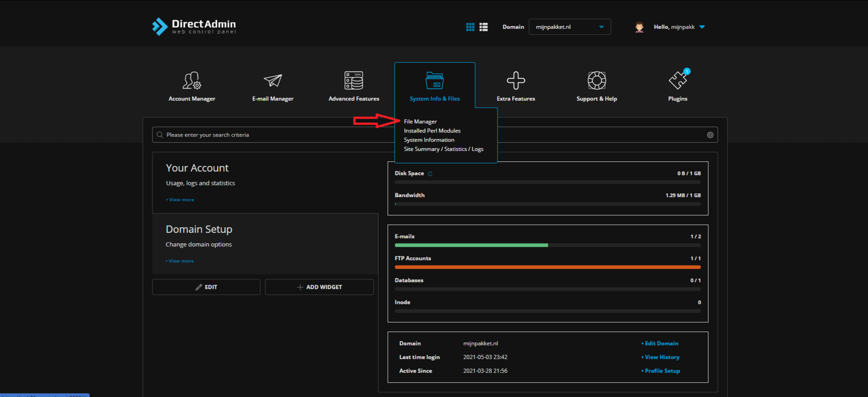Click the FTP Accounts usage bar
The image size is (868, 397).
coord(548,267)
